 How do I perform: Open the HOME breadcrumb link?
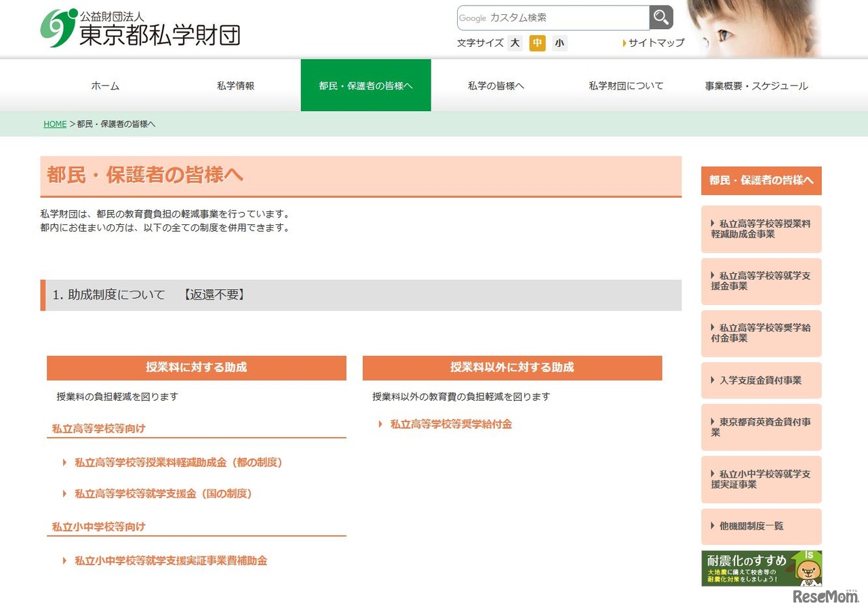click(x=54, y=123)
